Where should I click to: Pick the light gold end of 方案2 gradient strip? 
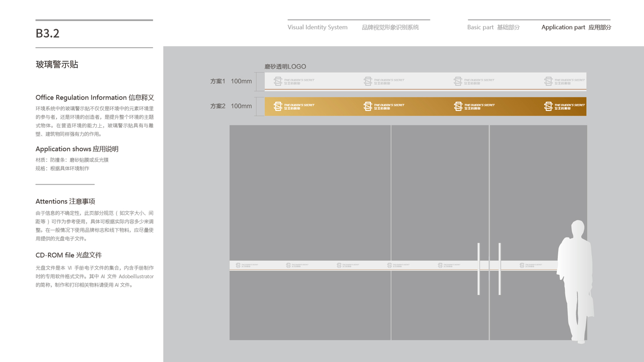pos(269,107)
